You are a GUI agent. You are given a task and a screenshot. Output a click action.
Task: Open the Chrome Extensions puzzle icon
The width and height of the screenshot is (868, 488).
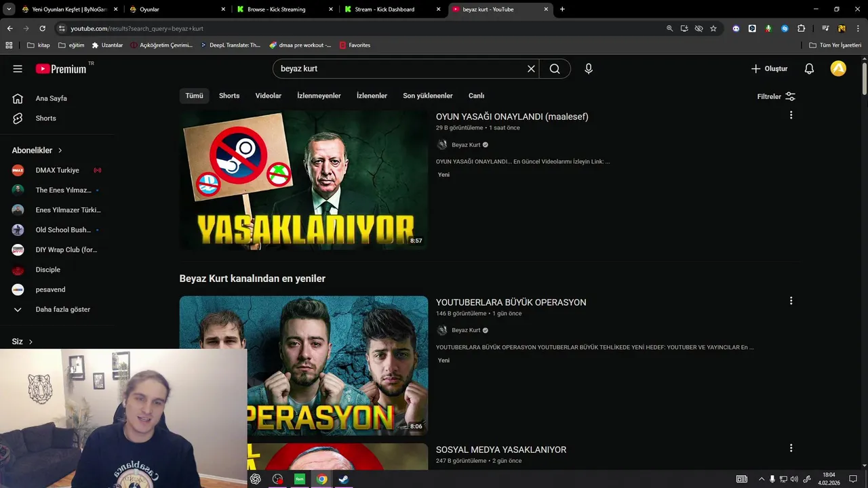[x=801, y=28]
